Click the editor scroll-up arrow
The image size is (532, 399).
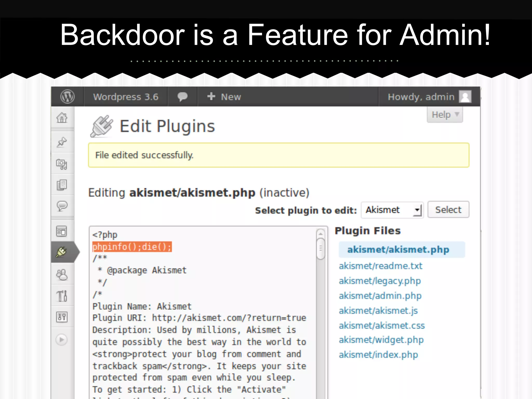(x=321, y=234)
